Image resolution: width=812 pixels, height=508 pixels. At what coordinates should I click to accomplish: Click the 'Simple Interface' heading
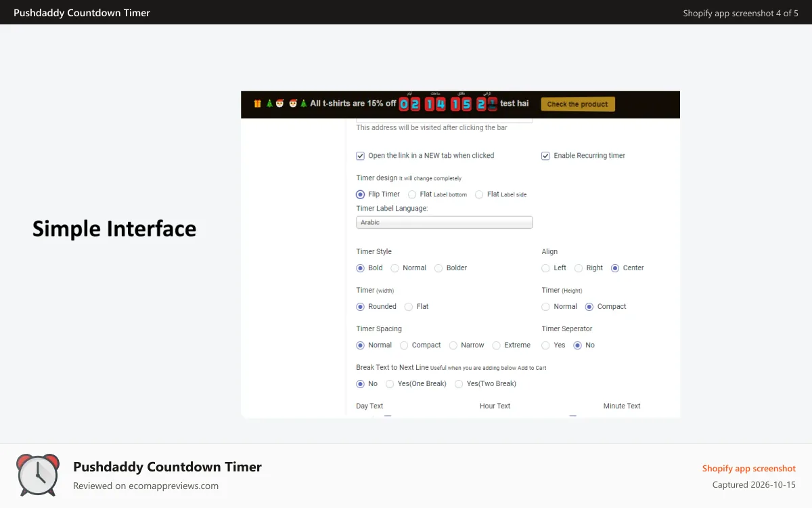pos(114,229)
